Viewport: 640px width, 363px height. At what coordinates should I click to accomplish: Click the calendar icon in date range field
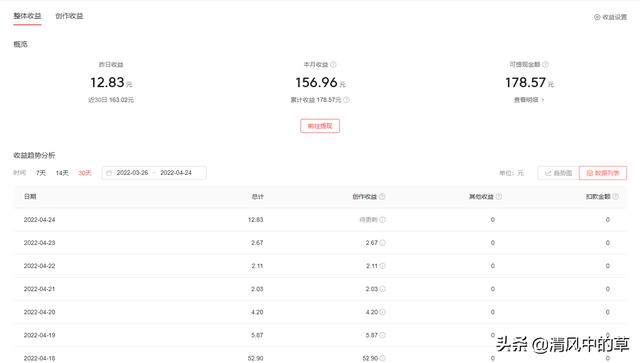pyautogui.click(x=109, y=173)
